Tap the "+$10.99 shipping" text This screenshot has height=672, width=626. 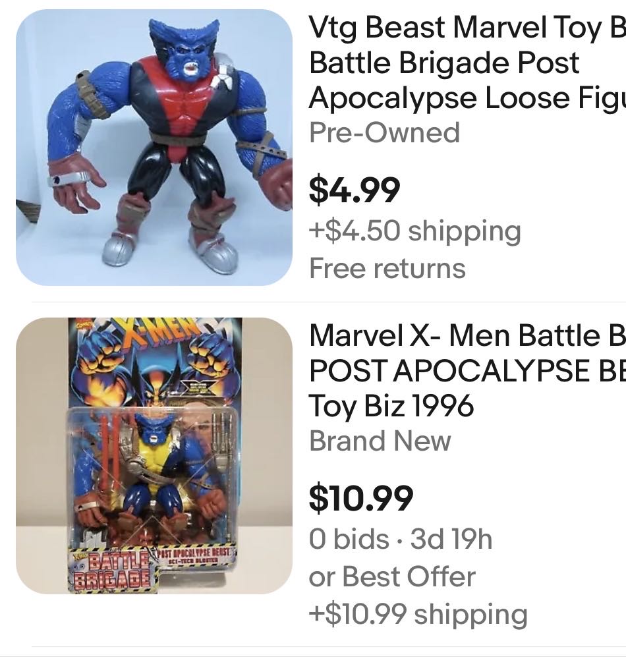(x=418, y=614)
